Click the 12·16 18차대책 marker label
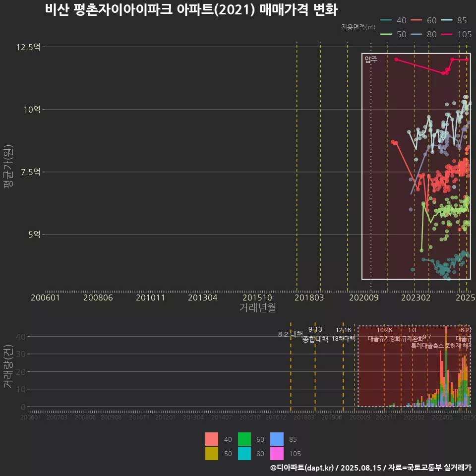Viewport: 476px width, 476px height. (343, 334)
